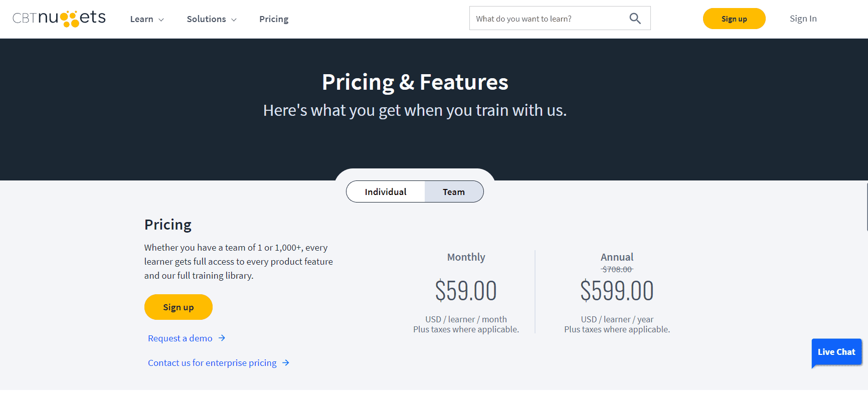The image size is (868, 396).
Task: Click the arrow next to Request a demo
Action: [222, 338]
